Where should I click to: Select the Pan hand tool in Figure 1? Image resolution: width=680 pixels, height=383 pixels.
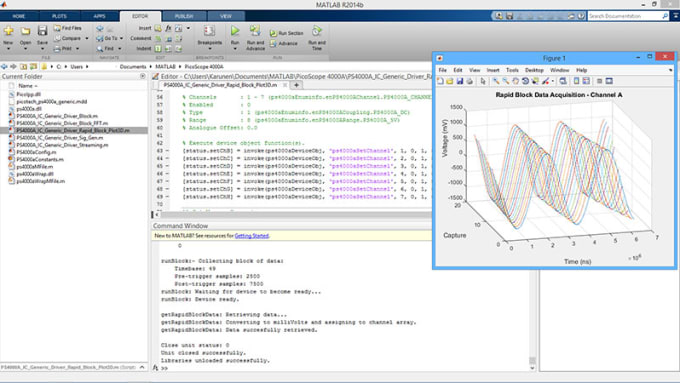(x=516, y=81)
